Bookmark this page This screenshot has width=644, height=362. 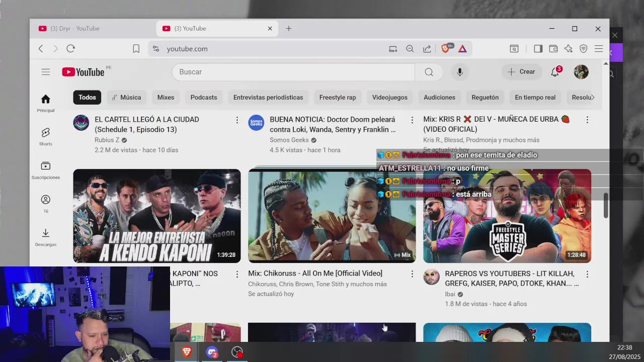pyautogui.click(x=136, y=49)
